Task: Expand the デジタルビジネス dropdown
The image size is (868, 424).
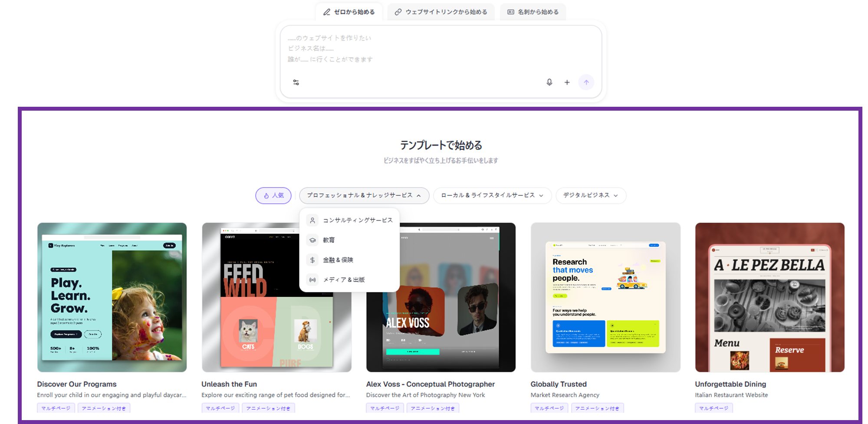Action: pos(590,196)
